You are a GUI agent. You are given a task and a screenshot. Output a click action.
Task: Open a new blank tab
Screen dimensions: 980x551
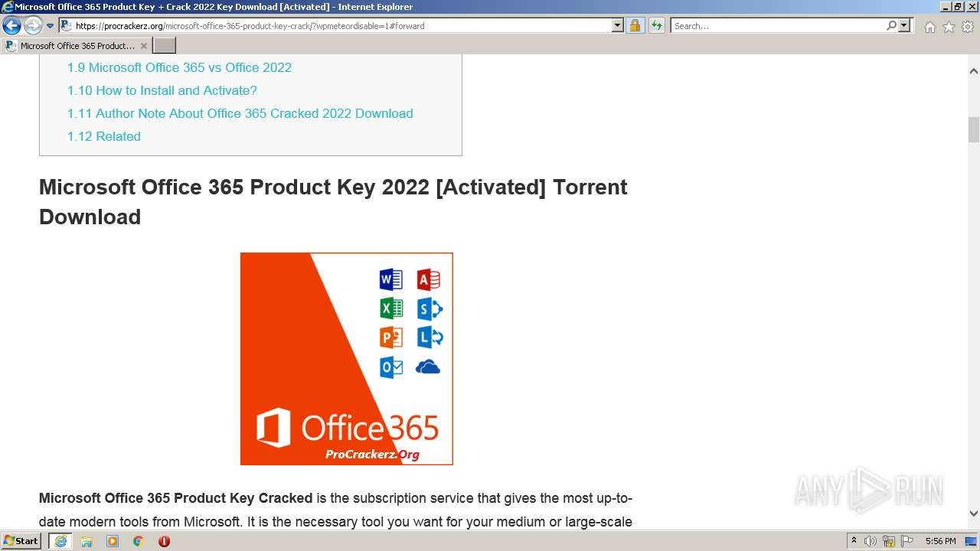[165, 46]
